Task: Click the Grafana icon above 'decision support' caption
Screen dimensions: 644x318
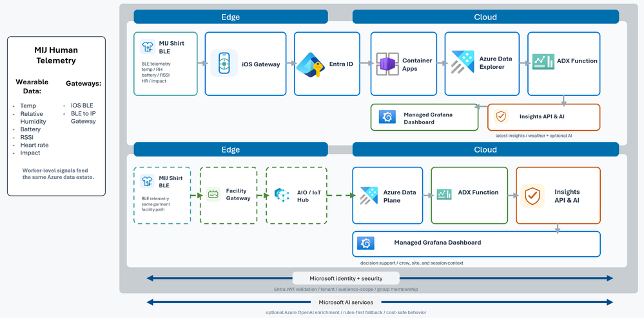Action: click(366, 243)
